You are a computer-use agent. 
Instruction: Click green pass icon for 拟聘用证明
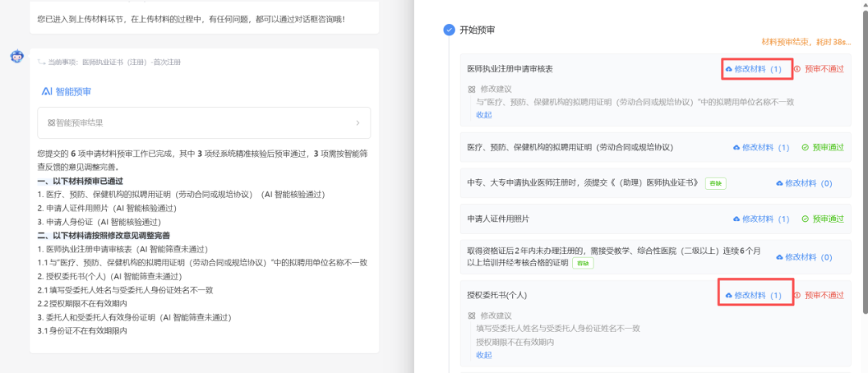pyautogui.click(x=805, y=148)
